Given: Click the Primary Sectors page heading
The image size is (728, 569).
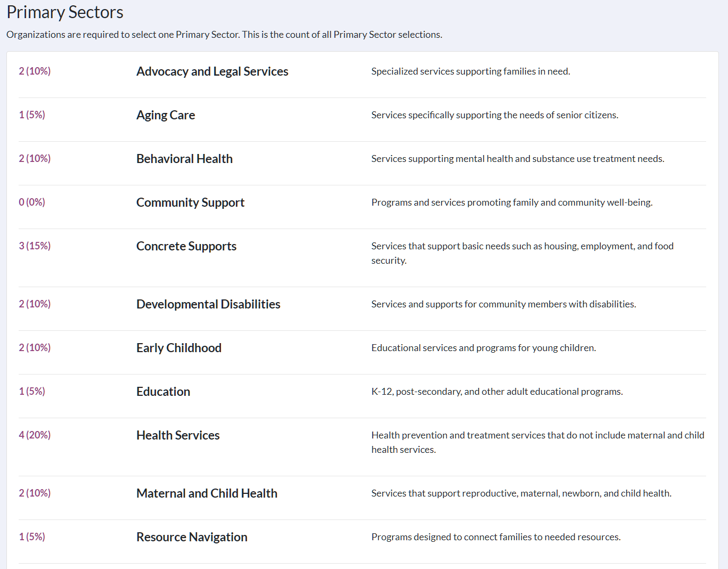Looking at the screenshot, I should (x=65, y=12).
